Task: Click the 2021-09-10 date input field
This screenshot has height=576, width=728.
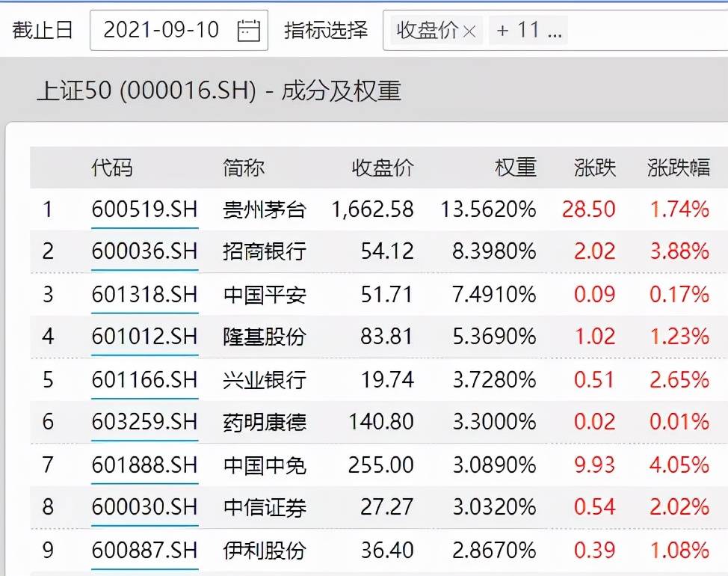Action: [x=179, y=30]
